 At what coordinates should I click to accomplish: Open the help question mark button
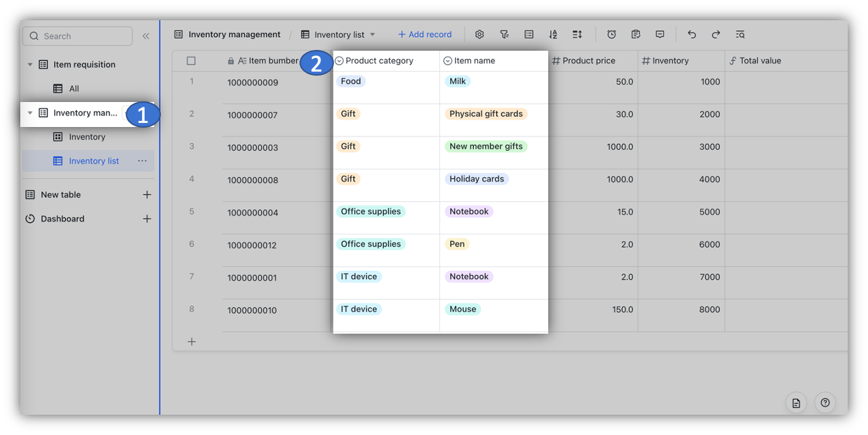[x=825, y=403]
